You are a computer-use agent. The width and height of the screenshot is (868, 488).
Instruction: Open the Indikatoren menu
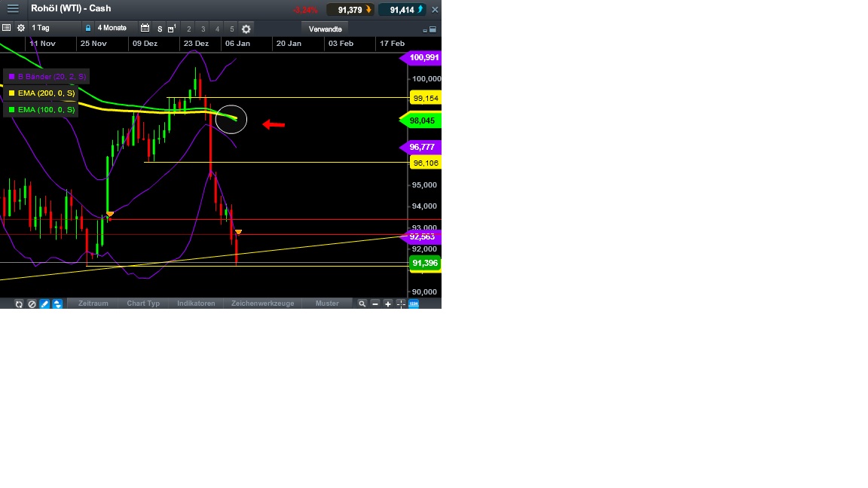[196, 303]
